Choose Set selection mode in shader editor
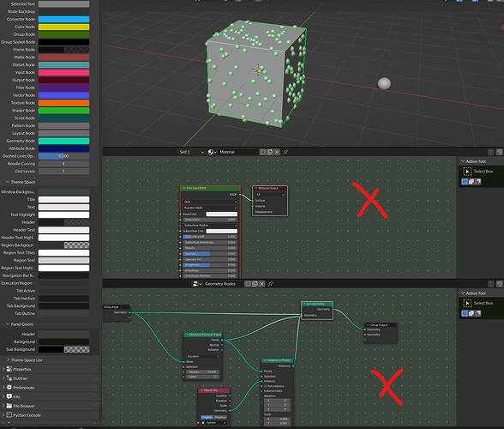This screenshot has height=429, width=504. 465,182
